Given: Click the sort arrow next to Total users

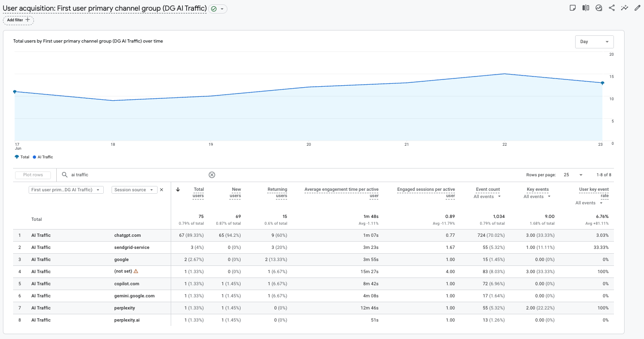Looking at the screenshot, I should 178,190.
